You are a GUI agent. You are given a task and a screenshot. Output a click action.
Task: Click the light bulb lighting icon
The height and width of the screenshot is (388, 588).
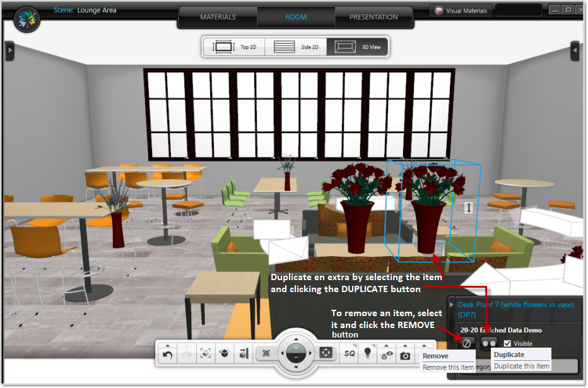pyautogui.click(x=367, y=353)
